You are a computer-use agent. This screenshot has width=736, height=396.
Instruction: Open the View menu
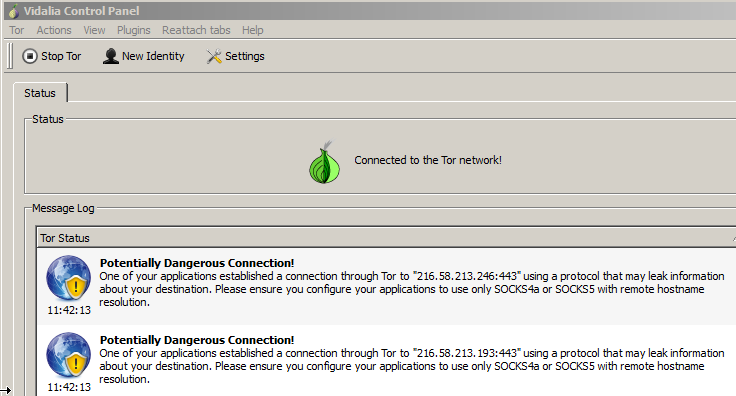pyautogui.click(x=94, y=30)
